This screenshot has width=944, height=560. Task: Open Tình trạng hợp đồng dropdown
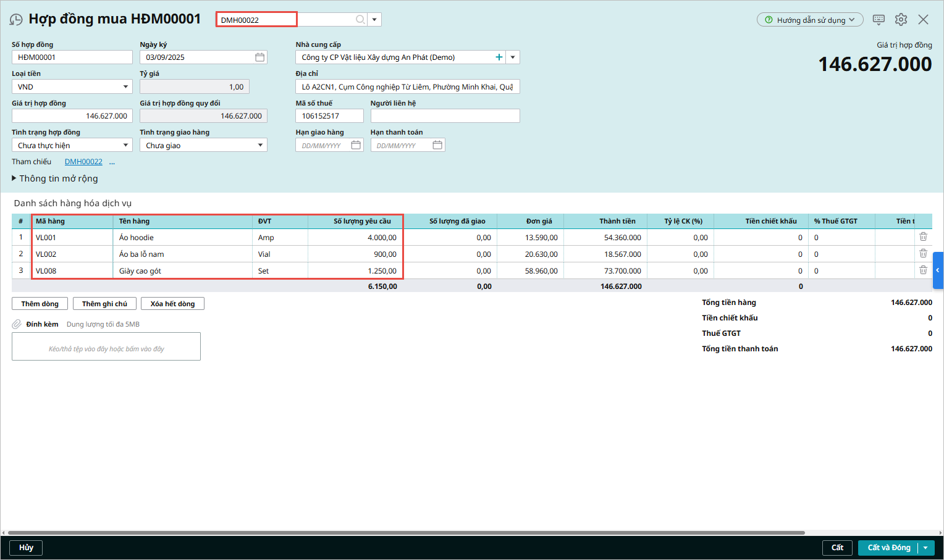[x=125, y=145]
